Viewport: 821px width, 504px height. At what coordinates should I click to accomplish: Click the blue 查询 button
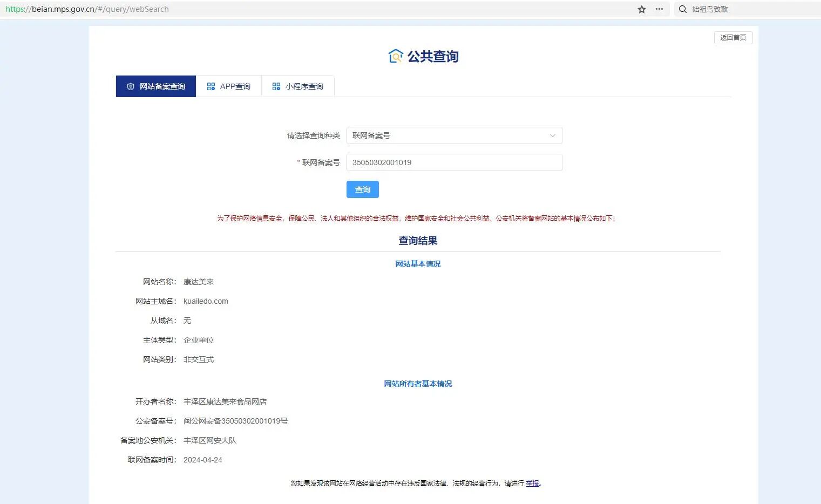363,189
